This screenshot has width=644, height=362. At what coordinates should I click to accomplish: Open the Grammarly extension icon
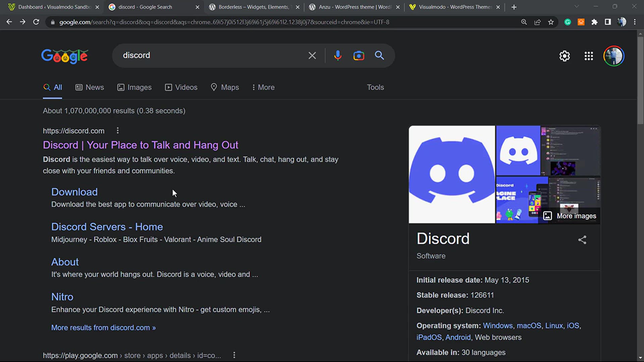point(568,22)
